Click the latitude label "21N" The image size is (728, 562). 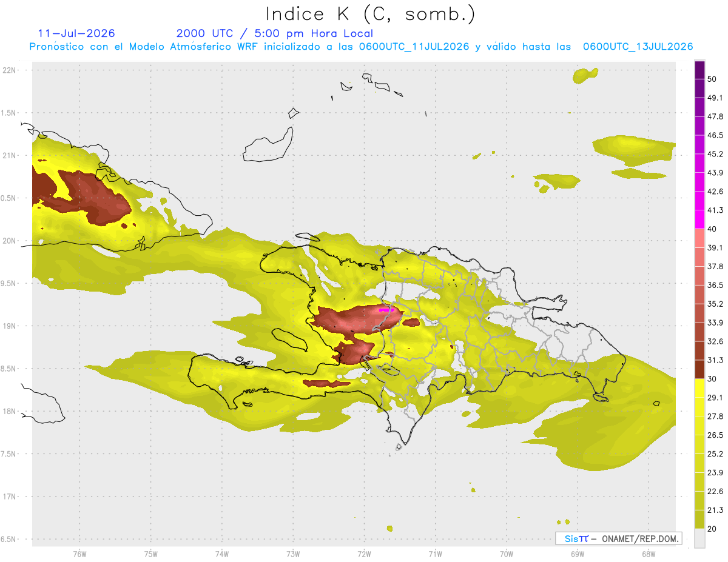click(x=10, y=156)
